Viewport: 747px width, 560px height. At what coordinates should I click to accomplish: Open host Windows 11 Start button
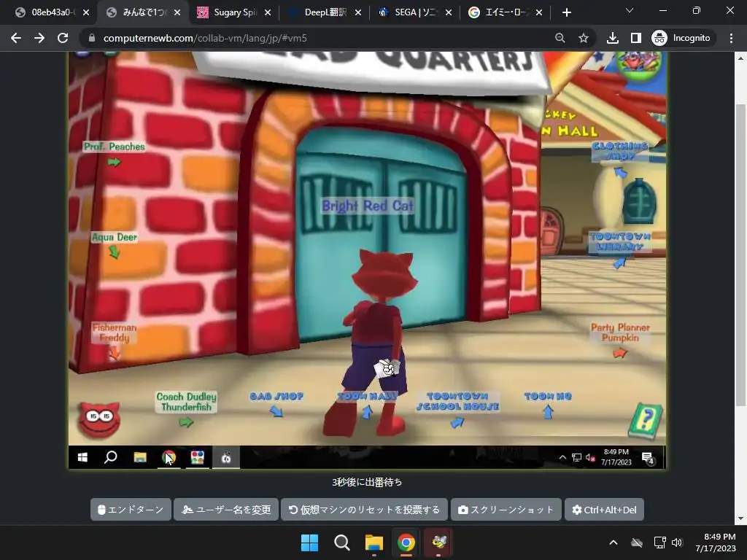click(309, 542)
